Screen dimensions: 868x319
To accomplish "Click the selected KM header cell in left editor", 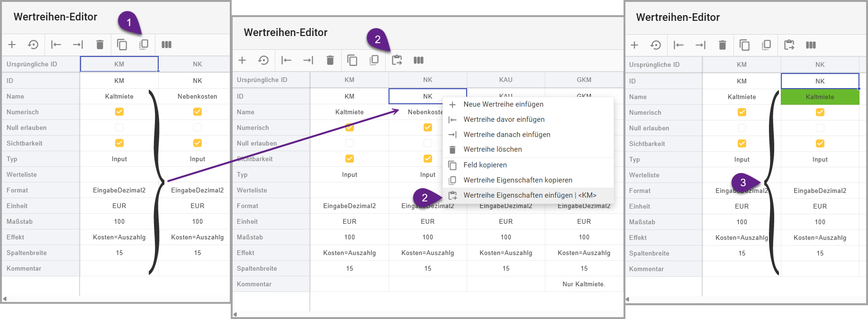I will point(119,64).
